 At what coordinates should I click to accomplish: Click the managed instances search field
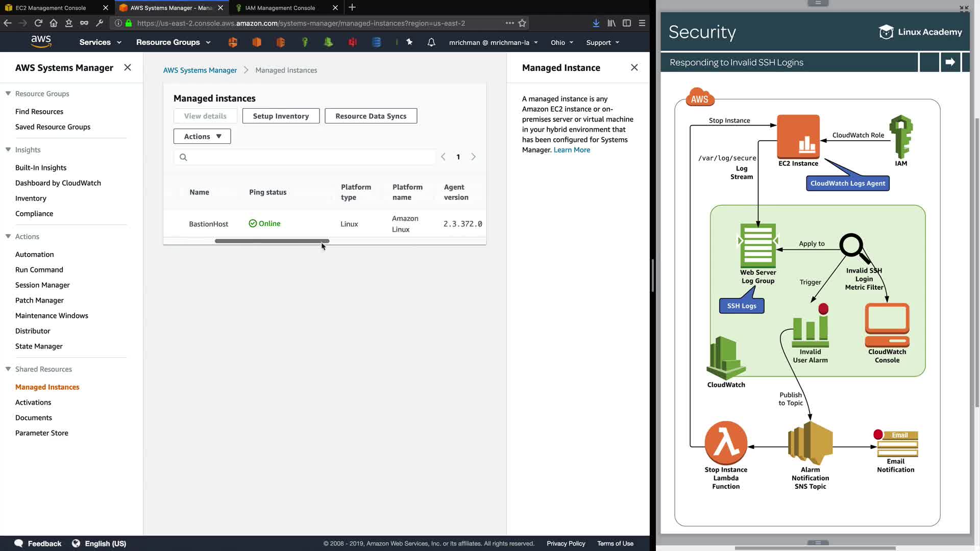coord(306,157)
